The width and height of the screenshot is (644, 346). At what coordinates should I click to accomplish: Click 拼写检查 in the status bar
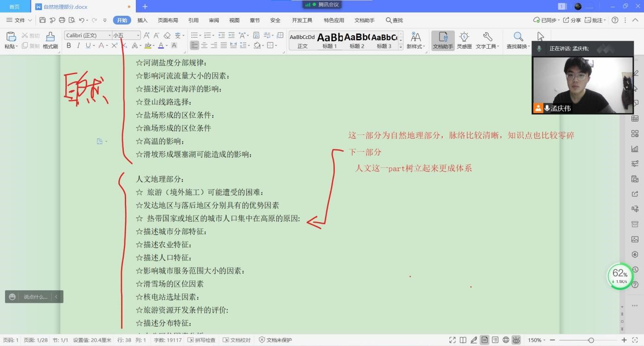[x=202, y=340]
